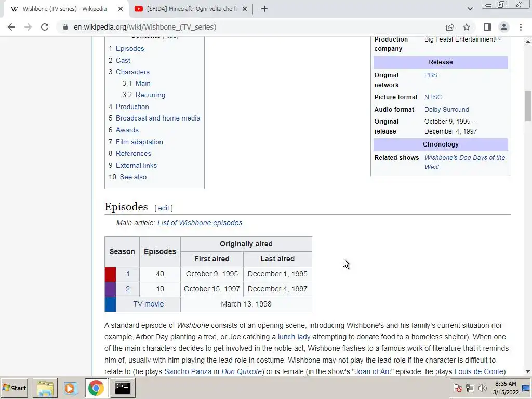Open the Dolby Surround link
The width and height of the screenshot is (532, 399).
[446, 110]
